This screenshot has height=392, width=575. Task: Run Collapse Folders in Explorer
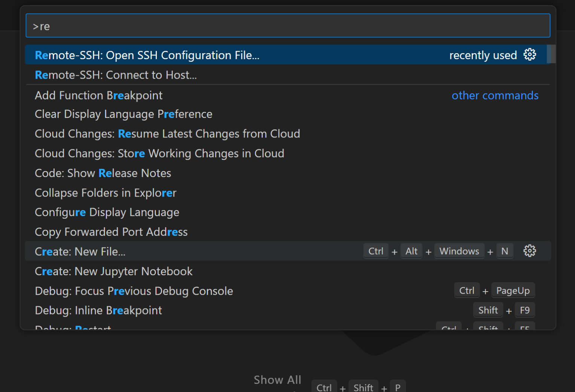tap(106, 192)
